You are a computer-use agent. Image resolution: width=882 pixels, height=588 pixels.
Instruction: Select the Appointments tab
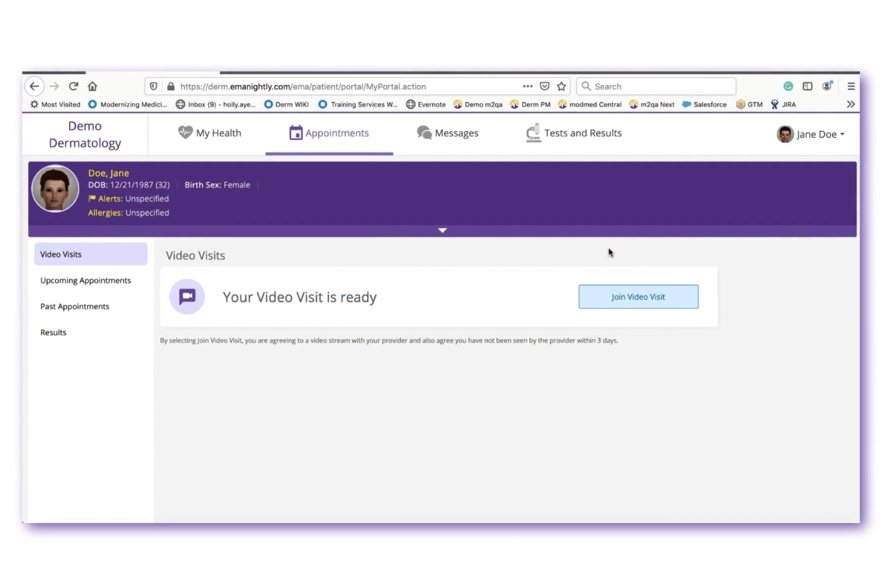coord(329,133)
